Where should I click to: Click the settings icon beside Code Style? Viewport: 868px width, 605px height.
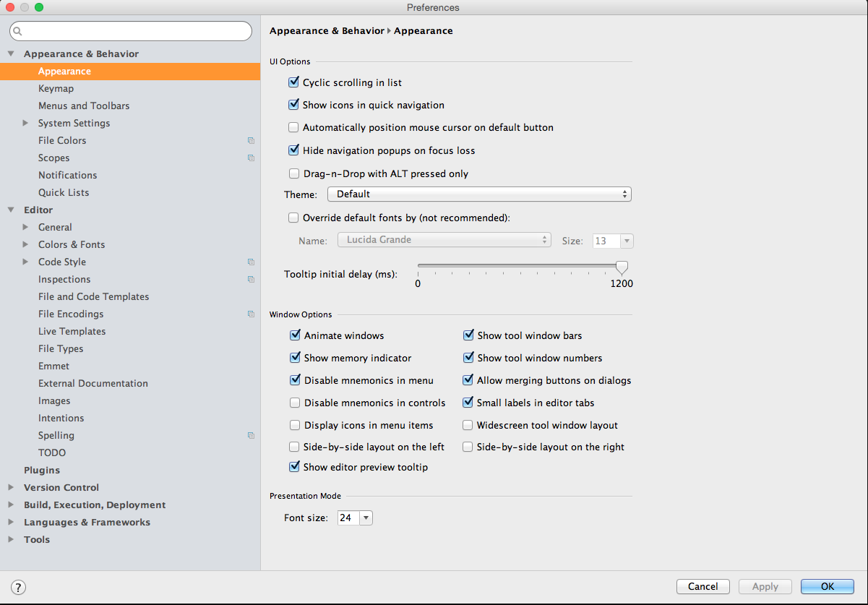click(251, 262)
